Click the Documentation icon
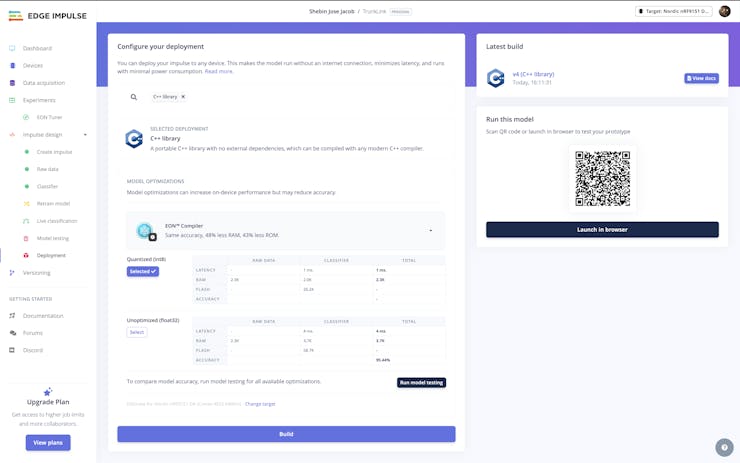This screenshot has width=740, height=463. [12, 316]
